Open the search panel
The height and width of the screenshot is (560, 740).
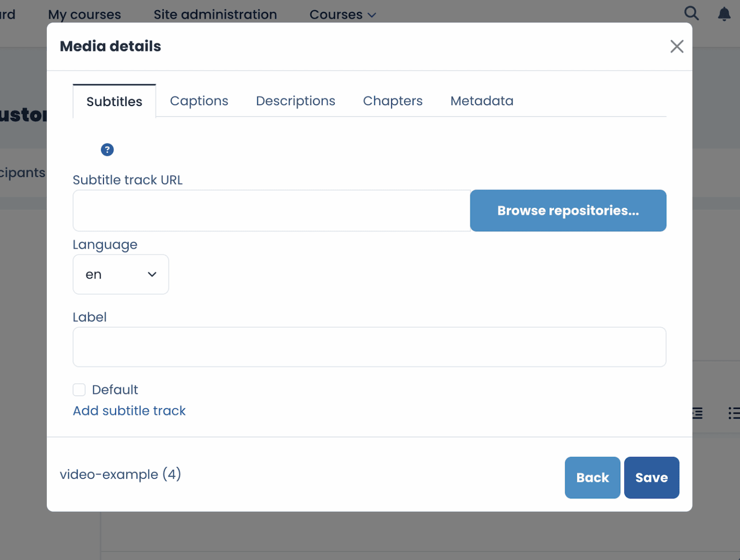(x=691, y=13)
